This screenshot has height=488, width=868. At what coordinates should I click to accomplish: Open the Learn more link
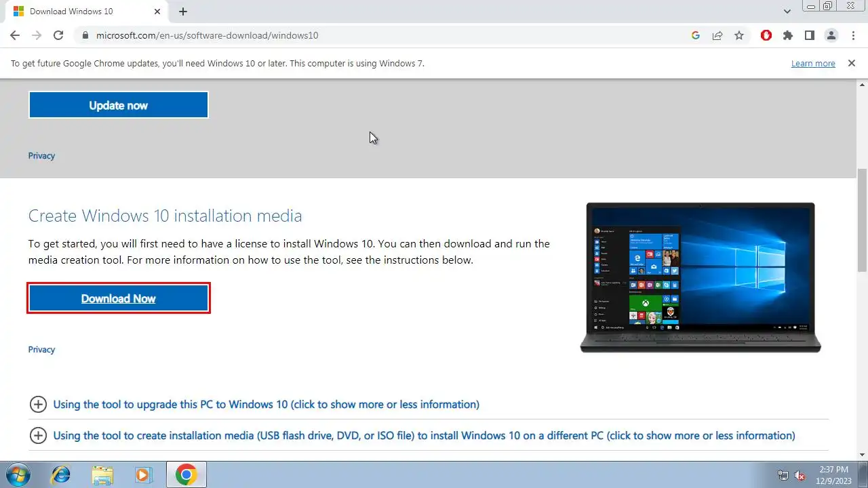point(813,63)
